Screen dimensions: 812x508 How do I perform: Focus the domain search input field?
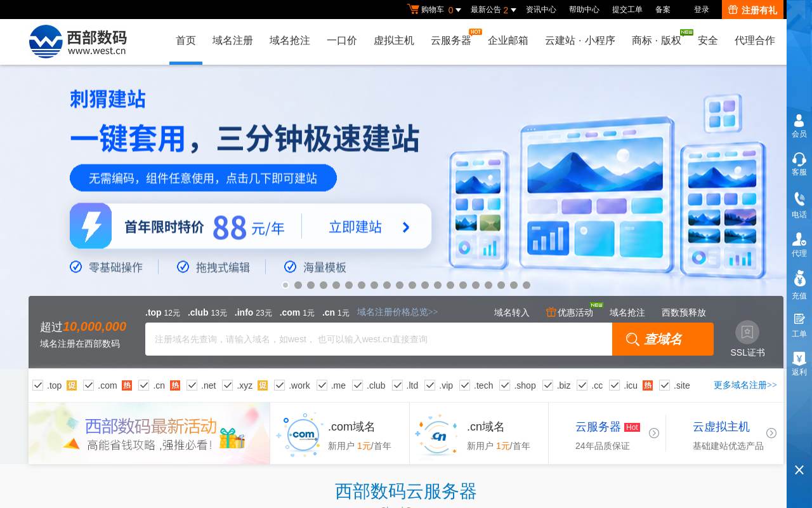point(379,339)
